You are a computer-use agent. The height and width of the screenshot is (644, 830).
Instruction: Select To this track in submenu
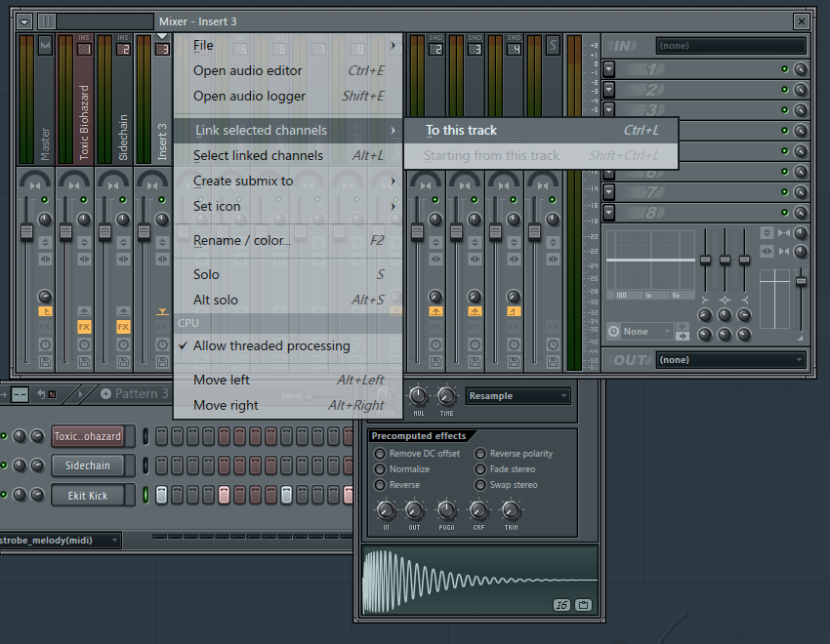point(540,130)
